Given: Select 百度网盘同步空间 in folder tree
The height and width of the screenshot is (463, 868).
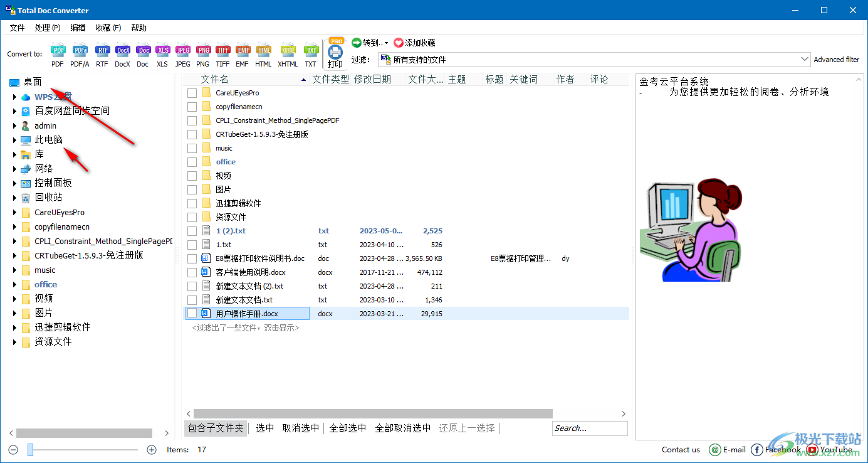Looking at the screenshot, I should pyautogui.click(x=72, y=110).
